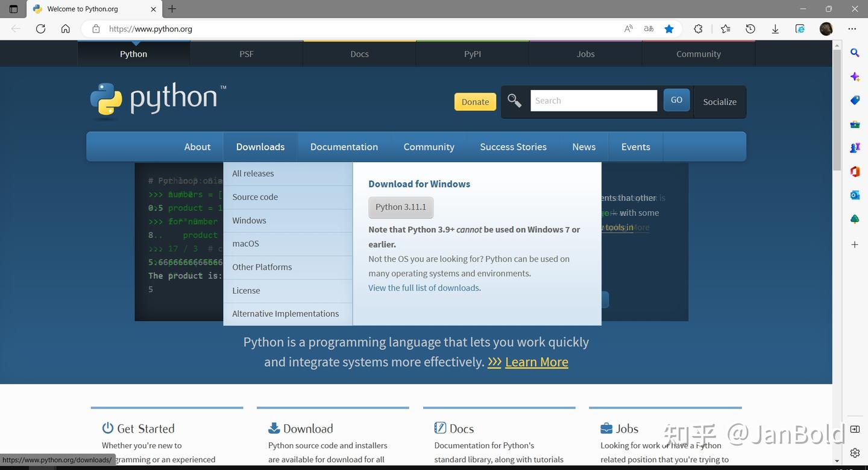Open the sidebar Shopping tag icon

(x=855, y=100)
